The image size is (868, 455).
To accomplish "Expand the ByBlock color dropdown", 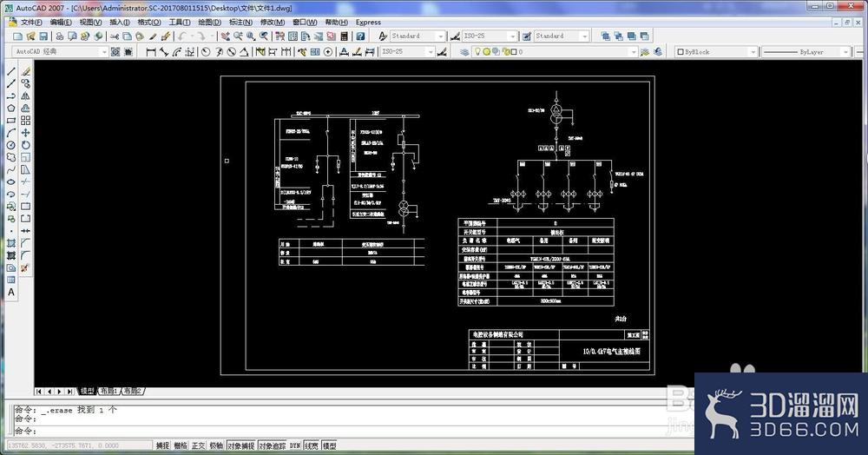I will click(717, 51).
